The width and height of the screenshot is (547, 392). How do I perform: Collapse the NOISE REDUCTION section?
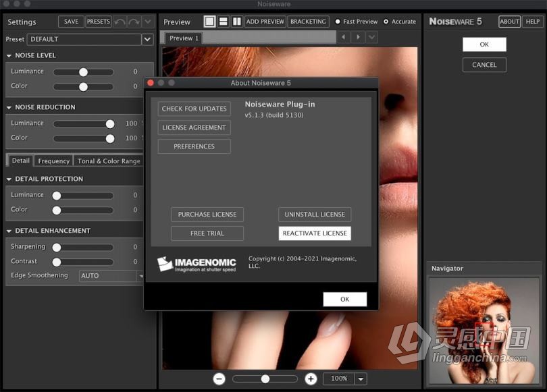[9, 107]
